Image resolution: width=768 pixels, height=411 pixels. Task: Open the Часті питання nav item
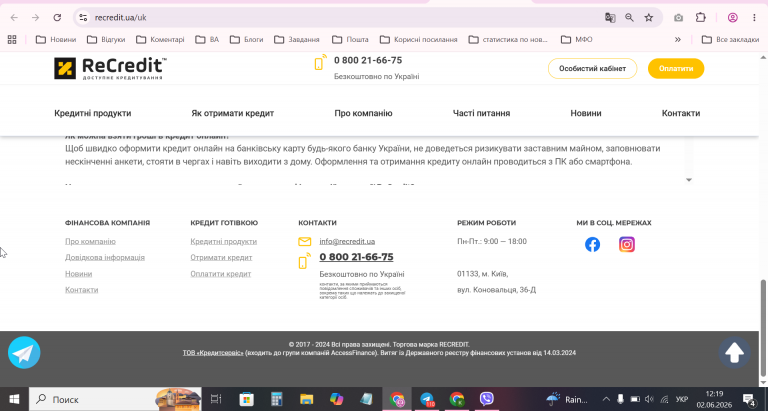click(481, 113)
